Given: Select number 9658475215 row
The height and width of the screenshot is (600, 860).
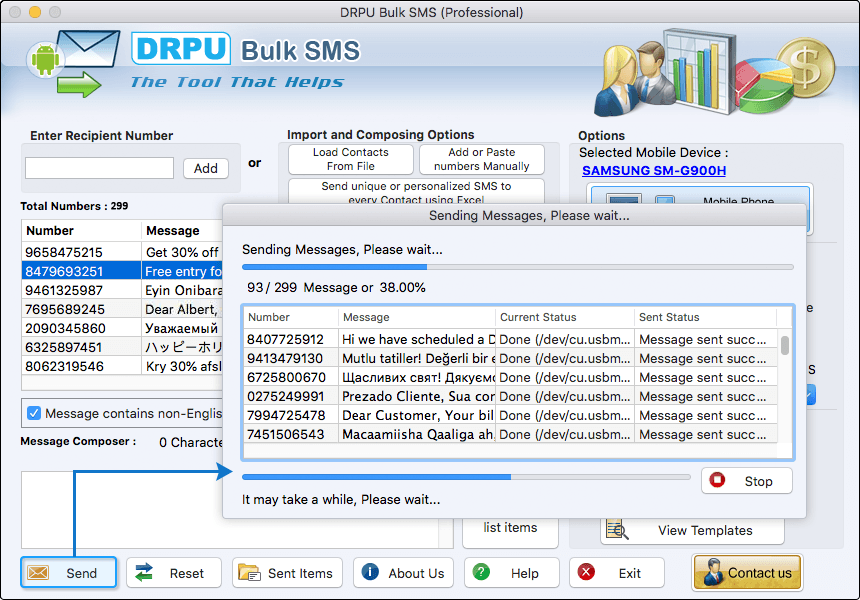Looking at the screenshot, I should coord(122,252).
